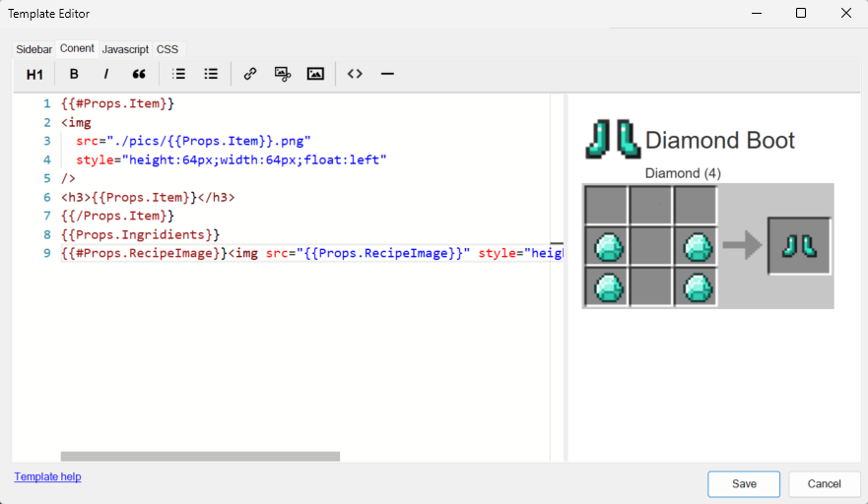
Task: Select the Conent tab
Action: pyautogui.click(x=77, y=48)
